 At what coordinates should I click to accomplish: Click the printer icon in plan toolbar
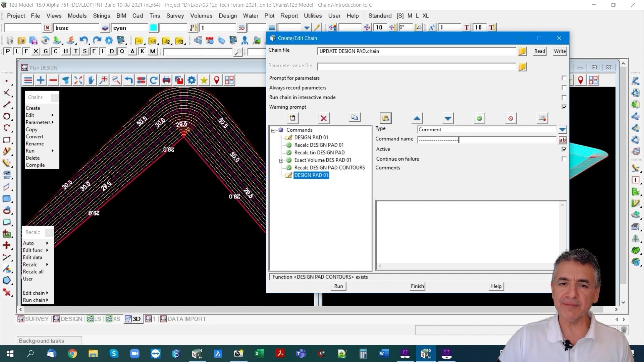pos(166,80)
